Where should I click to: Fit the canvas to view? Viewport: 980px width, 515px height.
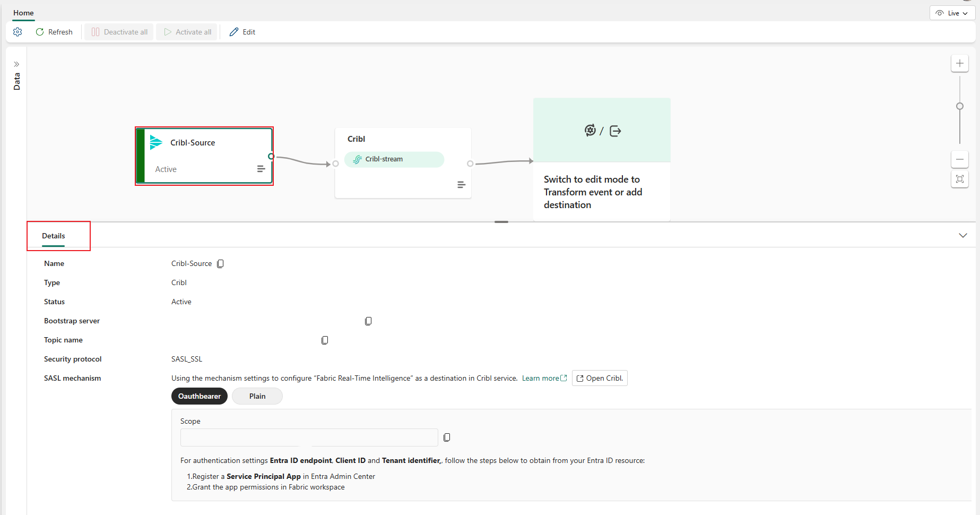coord(960,179)
